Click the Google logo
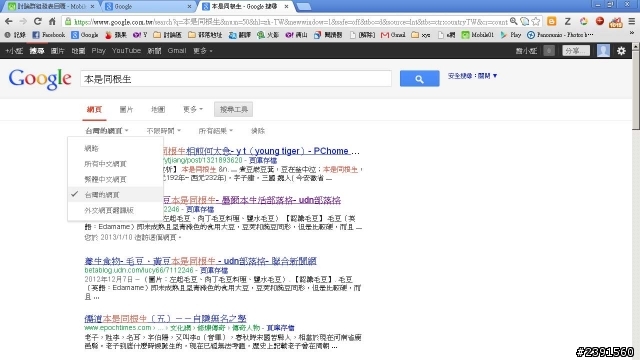Image resolution: width=640 pixels, height=360 pixels. coord(40,79)
